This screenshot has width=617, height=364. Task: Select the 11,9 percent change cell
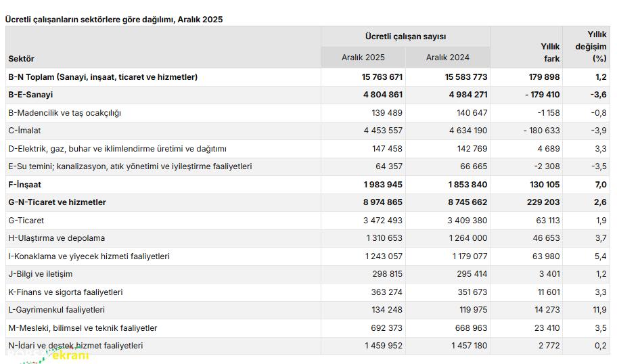pos(598,310)
